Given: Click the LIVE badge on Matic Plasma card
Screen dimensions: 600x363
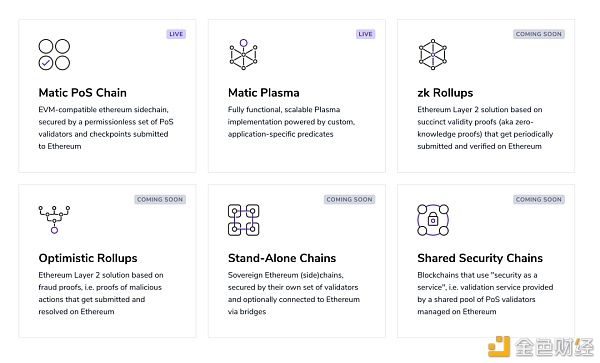Looking at the screenshot, I should coord(365,34).
